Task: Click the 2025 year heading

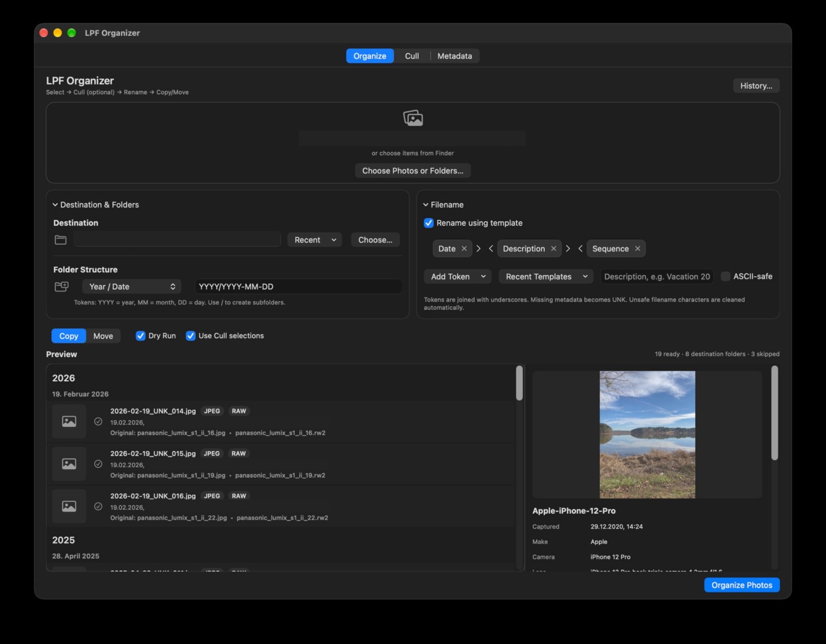Action: pos(63,540)
